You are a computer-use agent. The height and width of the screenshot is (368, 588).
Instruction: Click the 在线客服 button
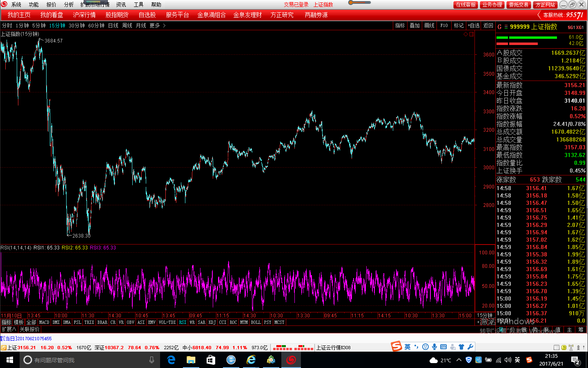pyautogui.click(x=466, y=4)
